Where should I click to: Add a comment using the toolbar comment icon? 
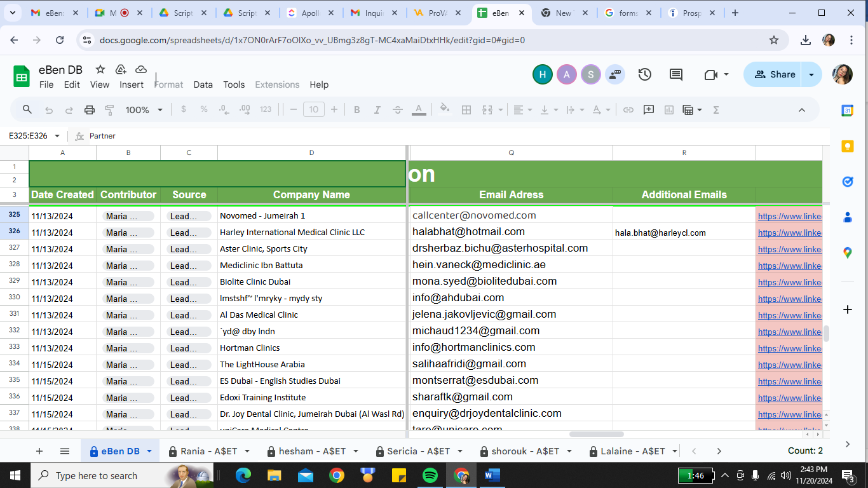click(649, 109)
